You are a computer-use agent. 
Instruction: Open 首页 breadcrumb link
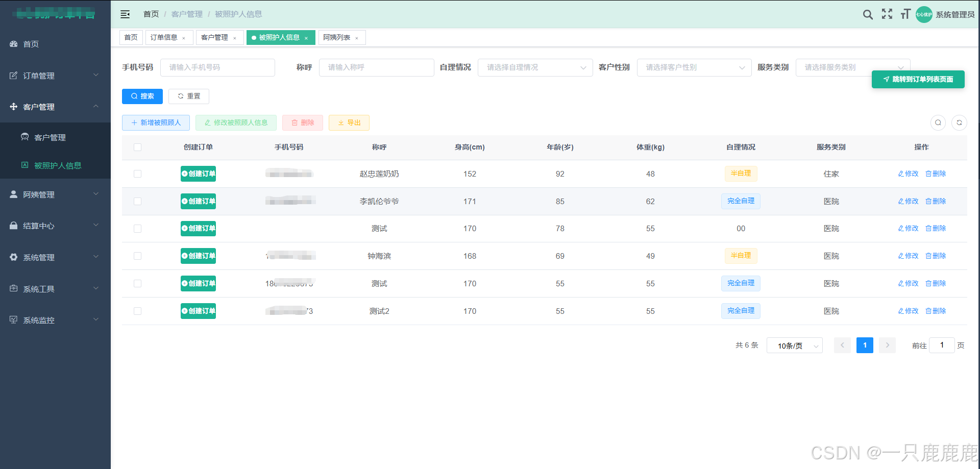151,14
